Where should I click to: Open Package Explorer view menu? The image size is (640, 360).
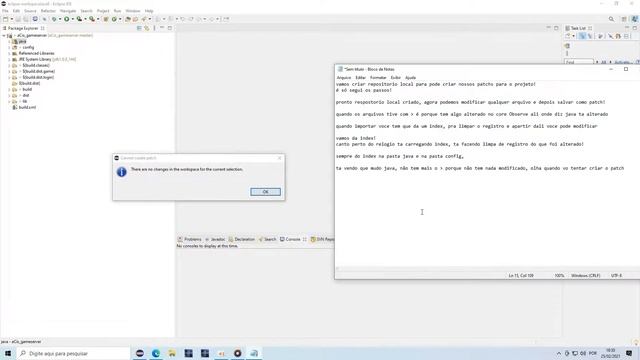pos(154,28)
